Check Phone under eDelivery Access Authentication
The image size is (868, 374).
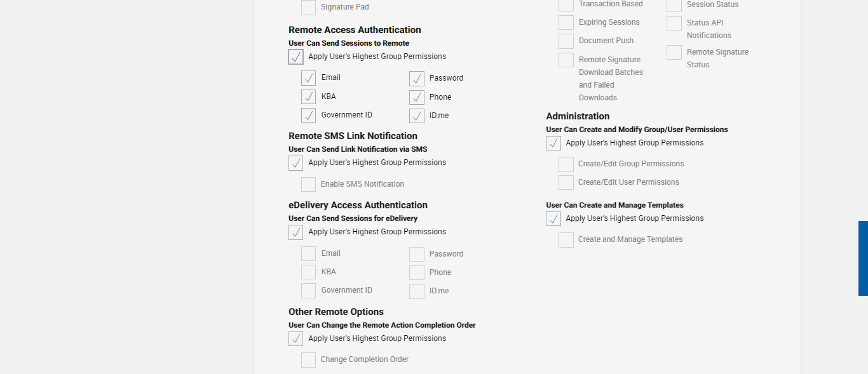click(417, 273)
